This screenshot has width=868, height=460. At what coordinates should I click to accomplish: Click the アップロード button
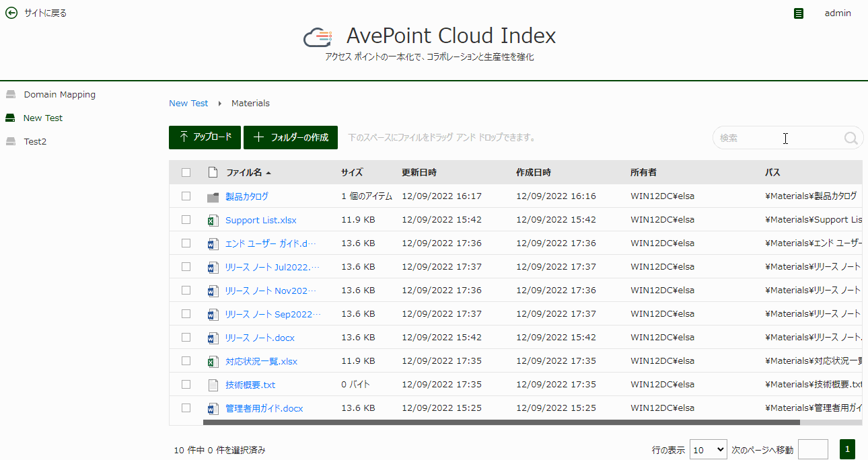(x=205, y=137)
